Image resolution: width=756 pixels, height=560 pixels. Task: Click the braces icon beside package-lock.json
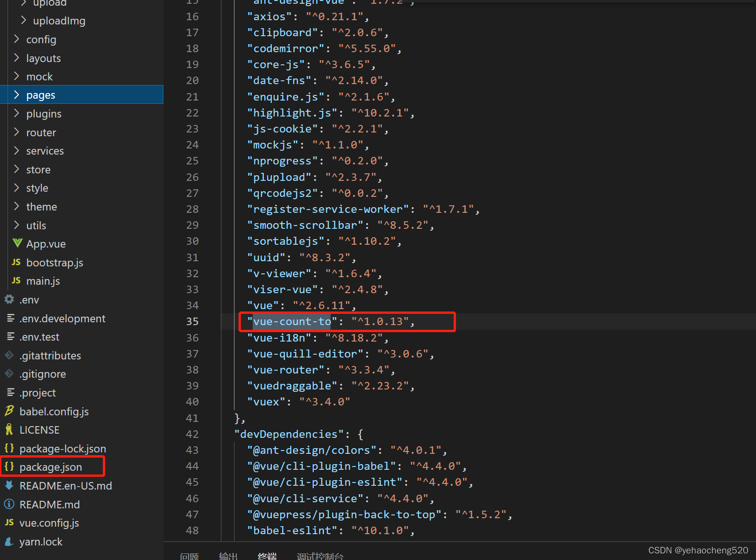tap(9, 448)
